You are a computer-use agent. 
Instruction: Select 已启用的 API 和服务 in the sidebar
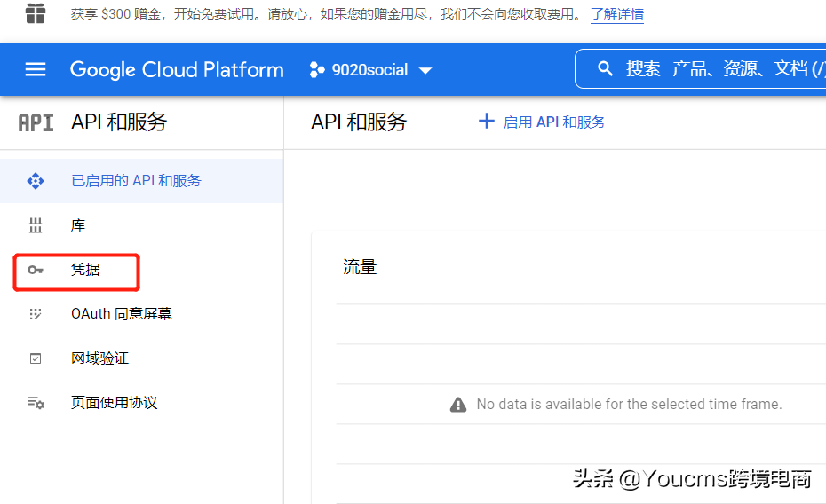pyautogui.click(x=141, y=181)
